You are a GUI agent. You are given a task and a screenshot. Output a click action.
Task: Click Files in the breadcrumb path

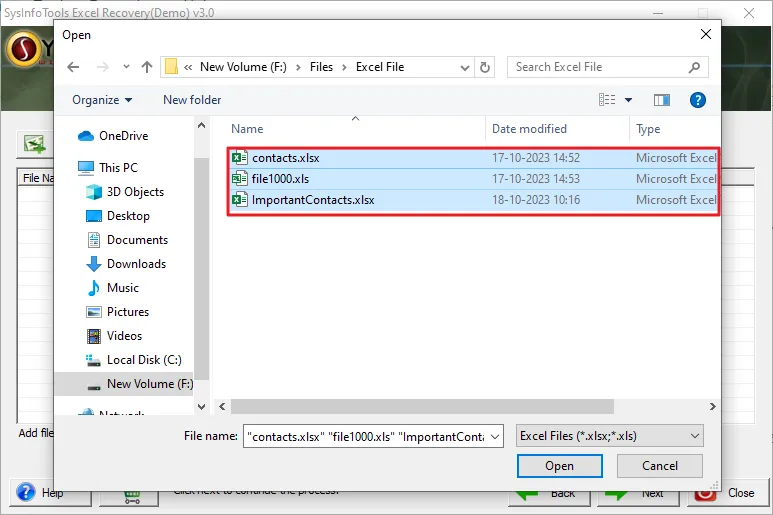tap(321, 67)
